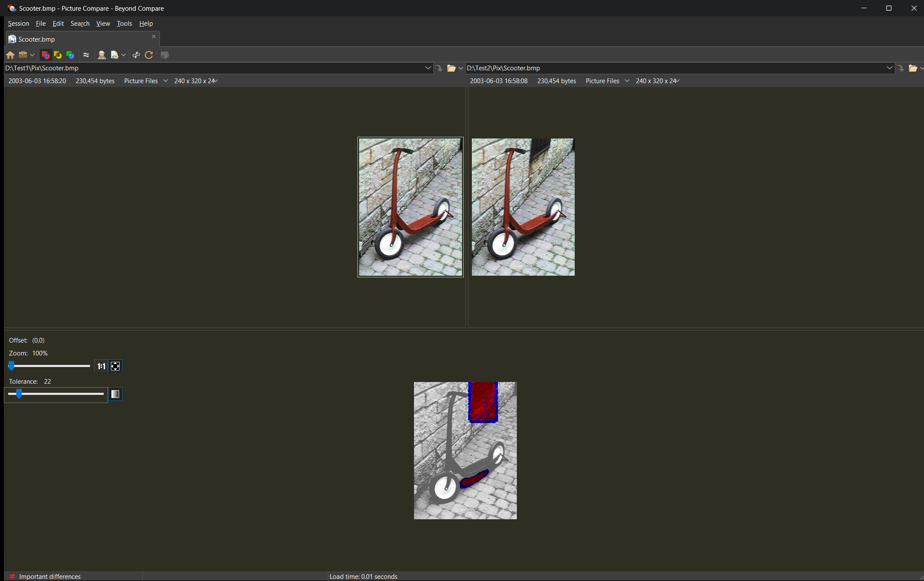Close the Scooter.bmp tab
Viewport: 924px width, 581px height.
coord(154,36)
